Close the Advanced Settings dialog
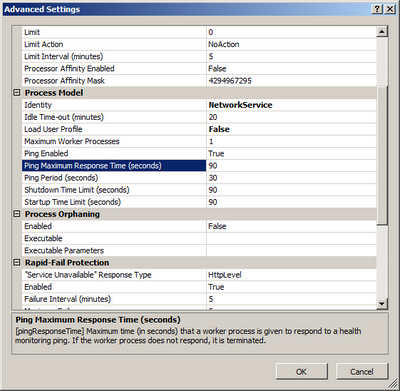 point(390,9)
